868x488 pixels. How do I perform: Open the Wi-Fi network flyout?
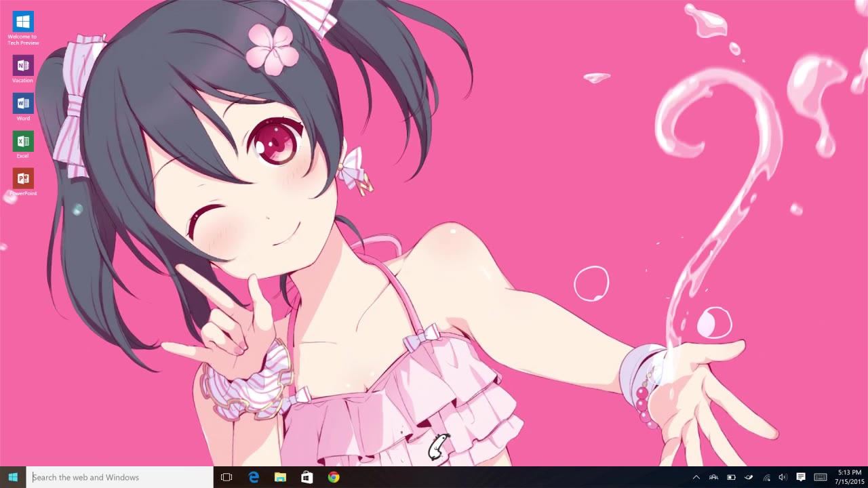766,477
